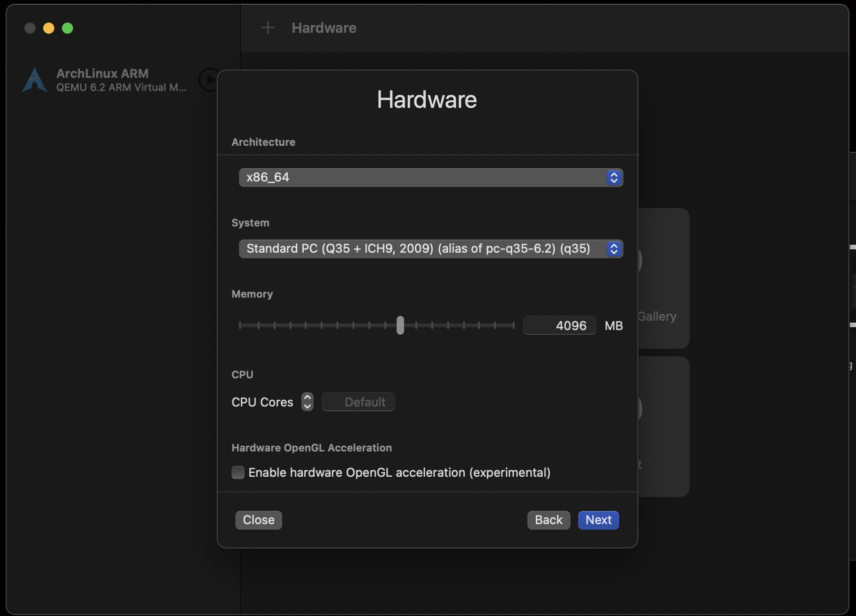Click the plus icon to add VM
856x616 pixels.
click(268, 28)
